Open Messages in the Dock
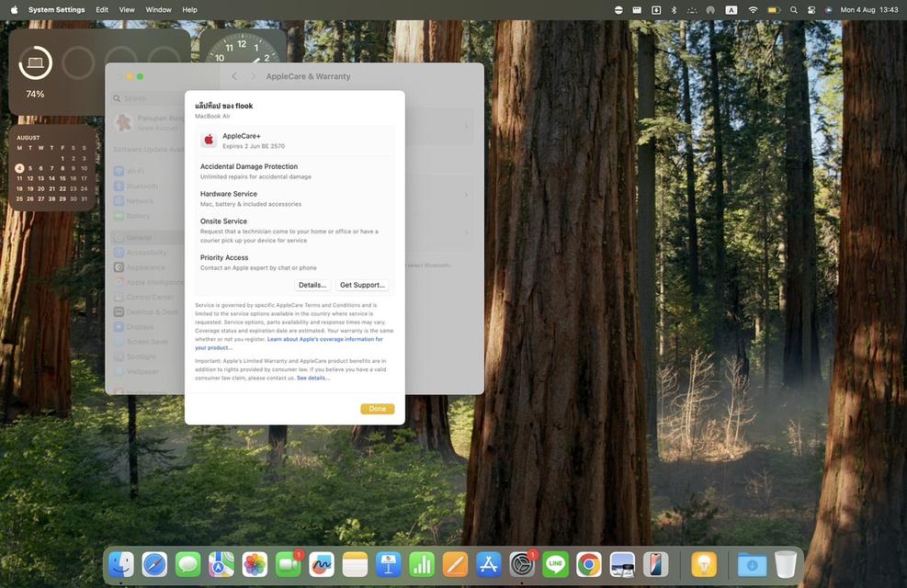Screen dimensions: 907x588 [x=188, y=564]
